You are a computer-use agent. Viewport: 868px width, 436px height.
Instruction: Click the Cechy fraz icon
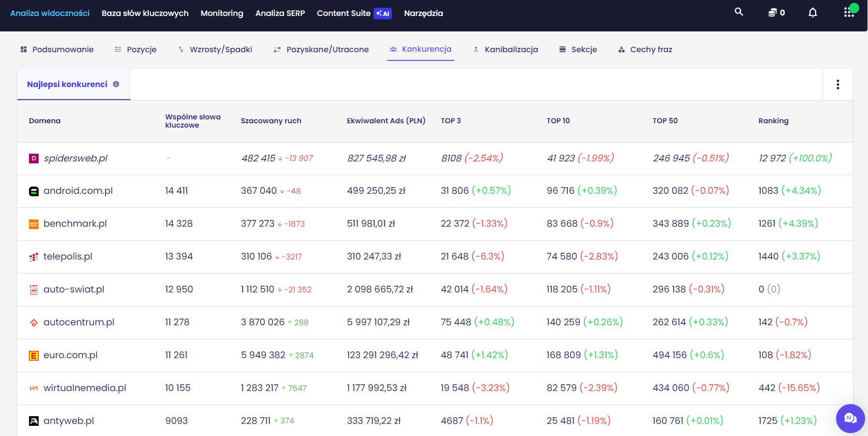tap(622, 49)
